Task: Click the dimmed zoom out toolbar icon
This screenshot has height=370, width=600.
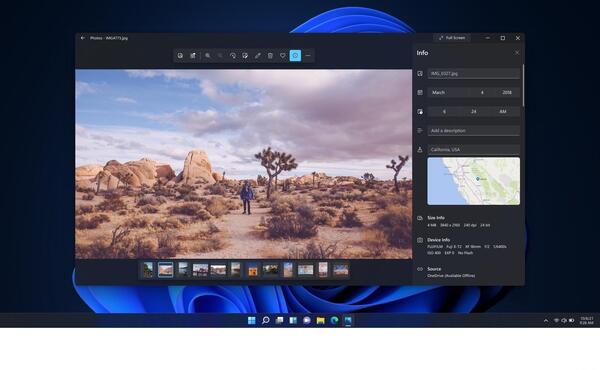Action: [x=220, y=55]
